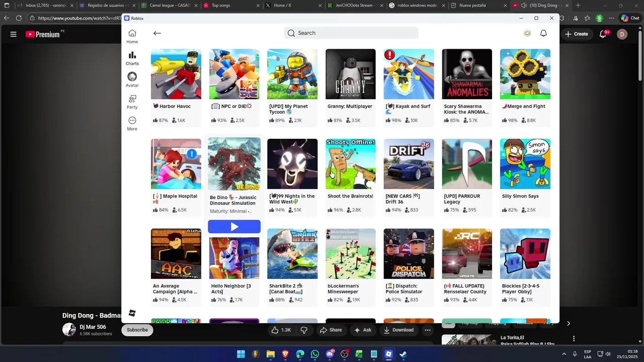This screenshot has height=362, width=644.
Task: Open Merge and Fight game thumbnail
Action: click(x=525, y=74)
